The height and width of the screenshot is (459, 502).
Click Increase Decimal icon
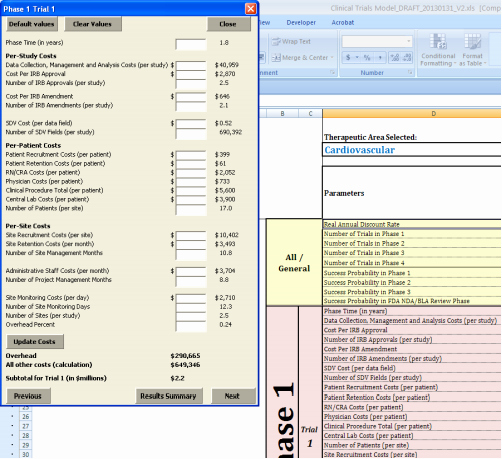point(395,57)
